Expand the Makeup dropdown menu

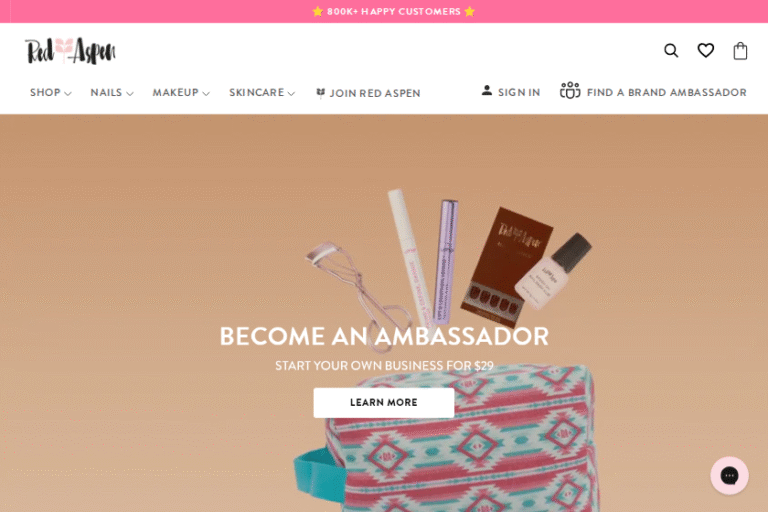click(x=181, y=93)
